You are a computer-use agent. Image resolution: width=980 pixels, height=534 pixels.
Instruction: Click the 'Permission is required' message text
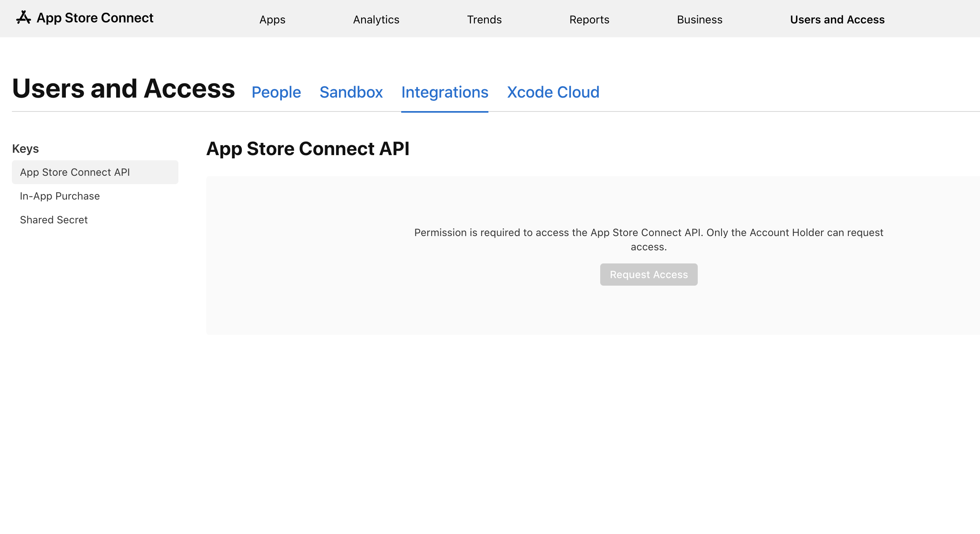649,240
